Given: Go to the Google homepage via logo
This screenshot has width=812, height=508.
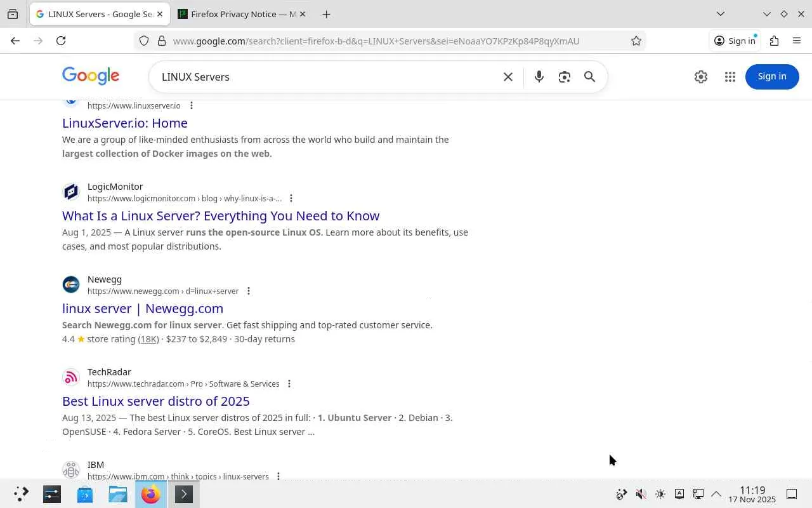Looking at the screenshot, I should pos(91,76).
